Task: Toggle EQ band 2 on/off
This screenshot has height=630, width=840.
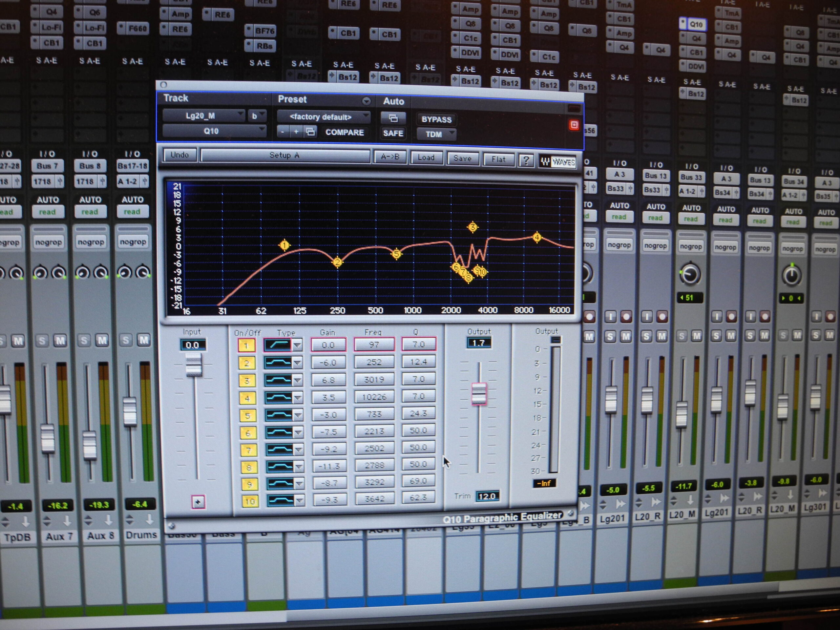Action: click(x=246, y=363)
